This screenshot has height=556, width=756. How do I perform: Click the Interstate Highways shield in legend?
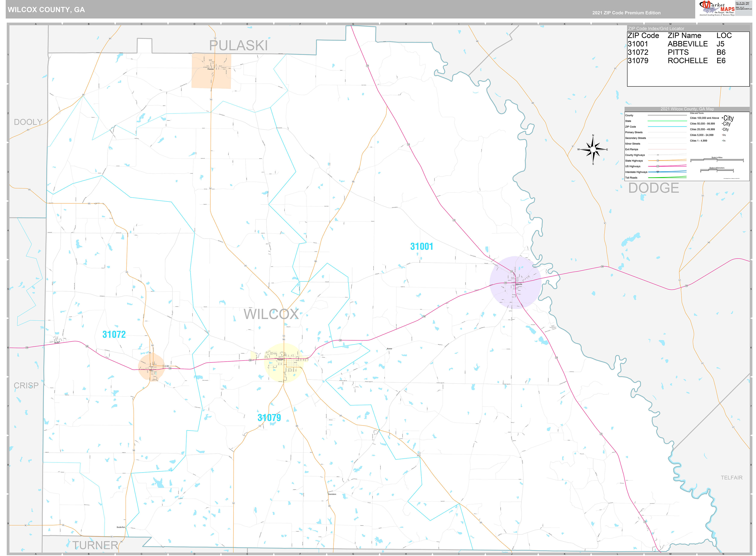[x=658, y=172]
